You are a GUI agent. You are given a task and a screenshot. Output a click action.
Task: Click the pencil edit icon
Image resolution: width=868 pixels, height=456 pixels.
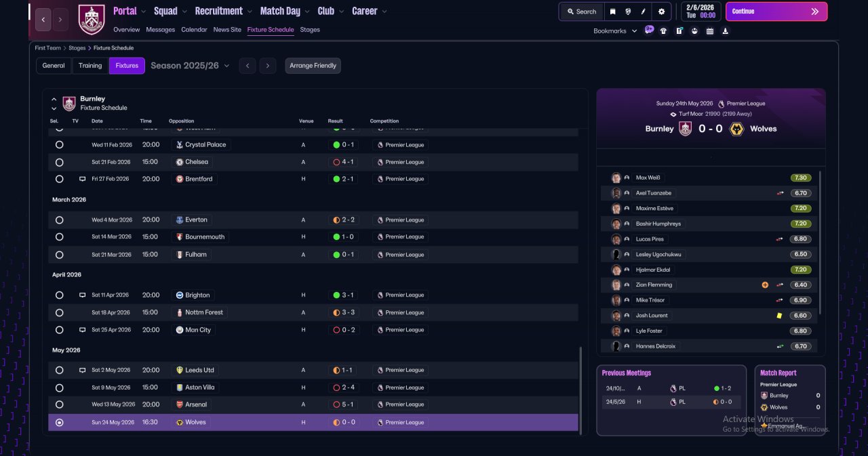pos(644,12)
